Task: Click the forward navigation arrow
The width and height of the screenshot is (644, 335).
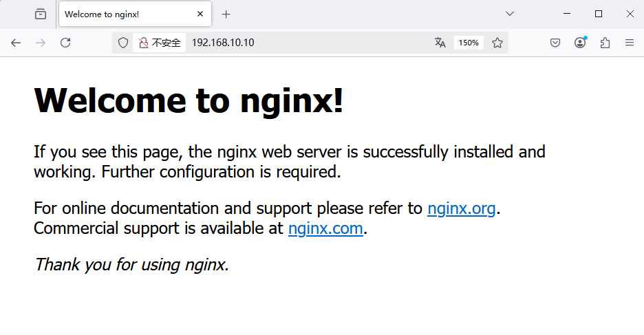Action: coord(41,43)
